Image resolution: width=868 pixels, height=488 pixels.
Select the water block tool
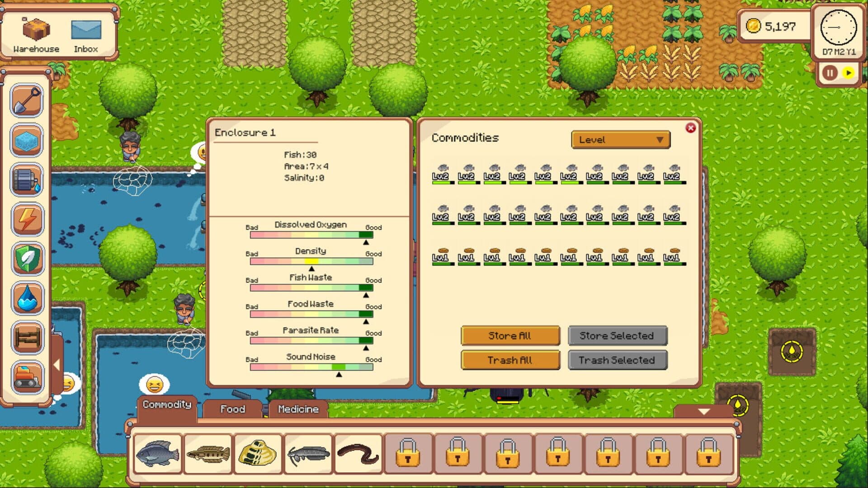point(27,140)
